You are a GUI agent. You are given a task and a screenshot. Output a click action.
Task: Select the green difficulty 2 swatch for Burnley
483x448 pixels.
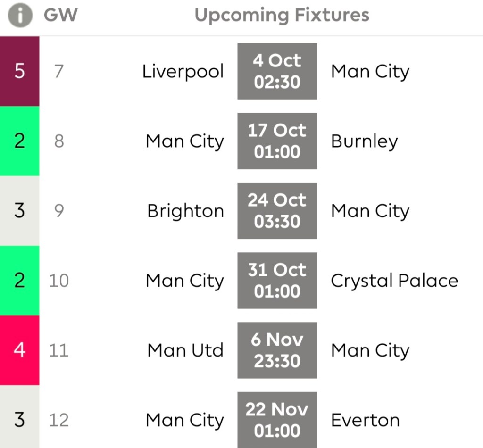pos(19,141)
